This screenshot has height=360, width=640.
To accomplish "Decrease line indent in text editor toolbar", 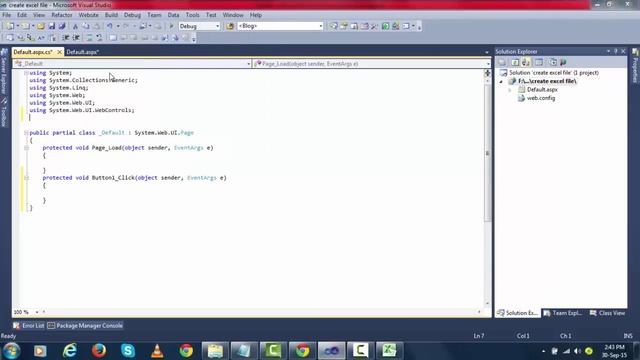I will click(x=66, y=38).
